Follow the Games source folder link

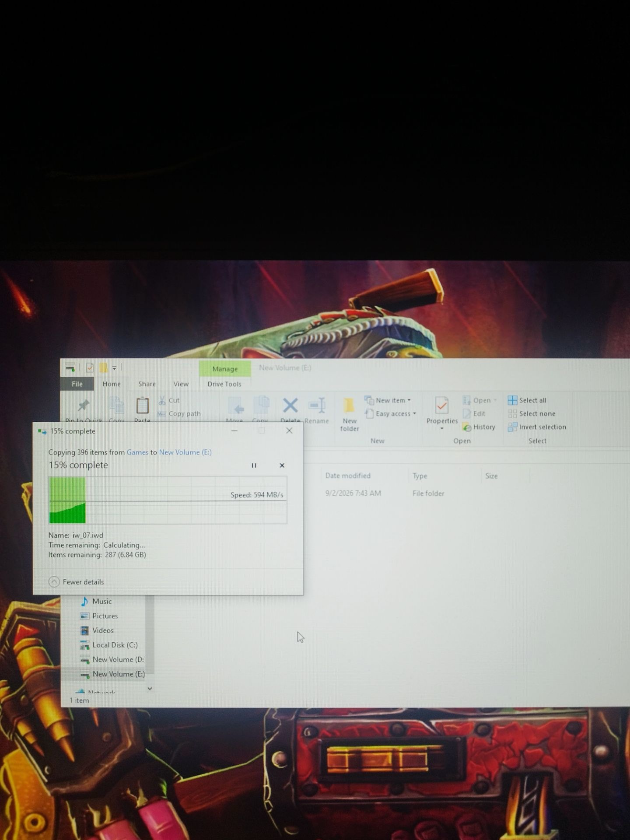coord(137,452)
